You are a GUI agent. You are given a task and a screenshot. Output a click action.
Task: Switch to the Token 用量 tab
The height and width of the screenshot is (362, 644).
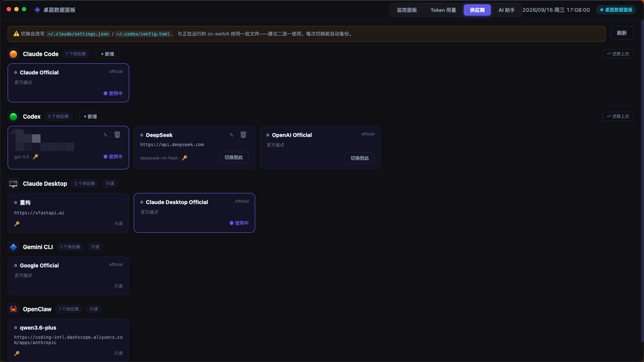[x=443, y=10]
